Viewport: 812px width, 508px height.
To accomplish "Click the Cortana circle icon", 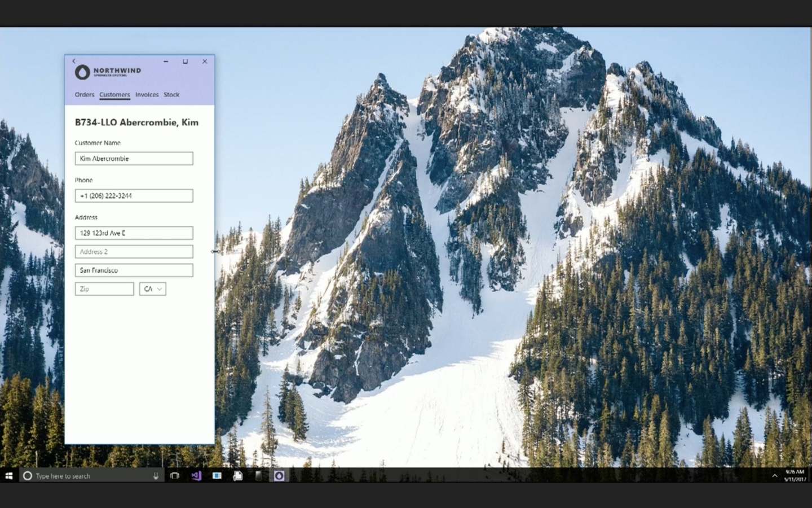I will tap(27, 476).
